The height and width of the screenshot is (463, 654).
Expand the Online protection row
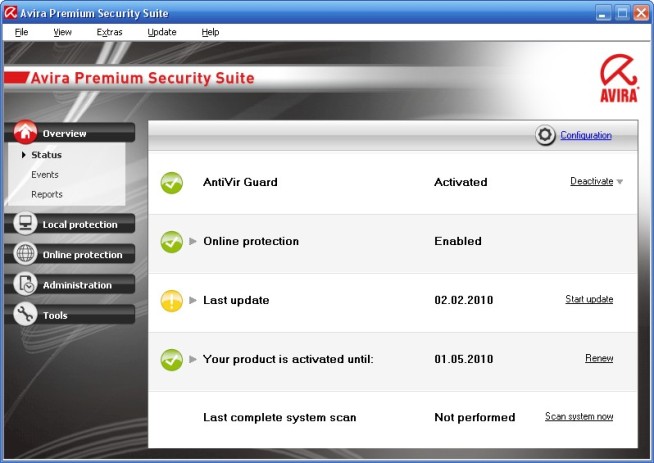(193, 241)
